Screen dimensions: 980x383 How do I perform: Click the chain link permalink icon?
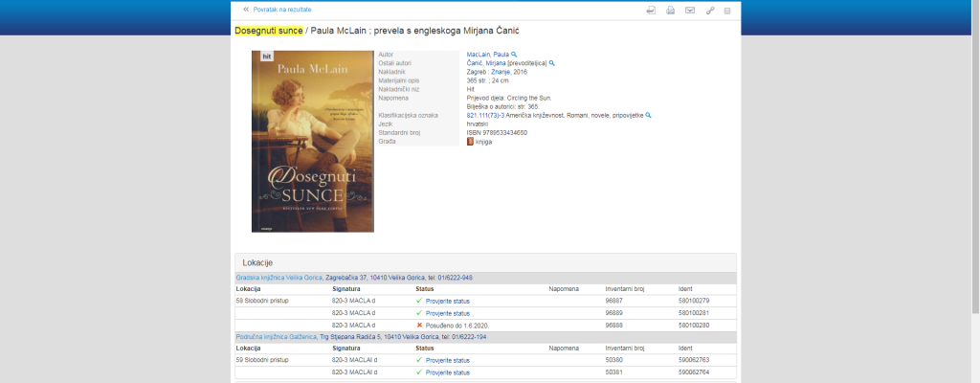(710, 10)
